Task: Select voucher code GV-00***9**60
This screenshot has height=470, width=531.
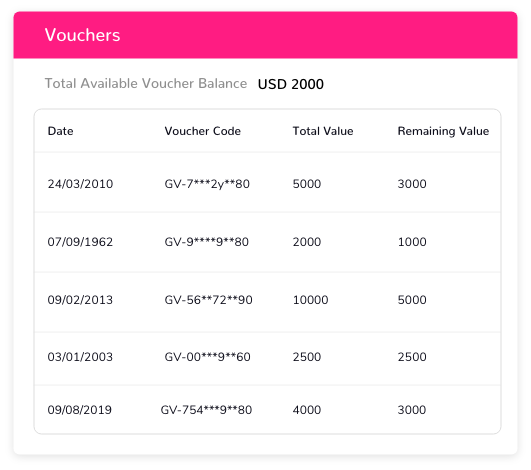Action: point(207,357)
